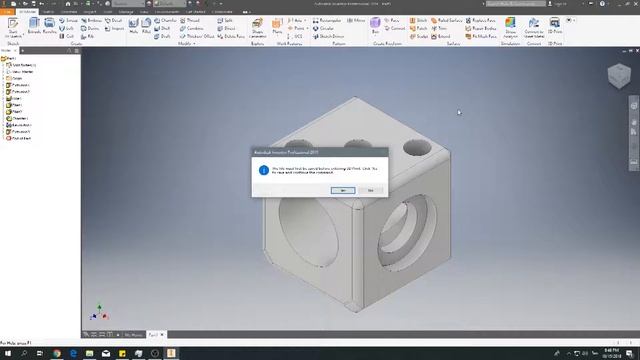The height and width of the screenshot is (360, 640).
Task: Click the Rectangular pattern tool
Action: click(327, 20)
